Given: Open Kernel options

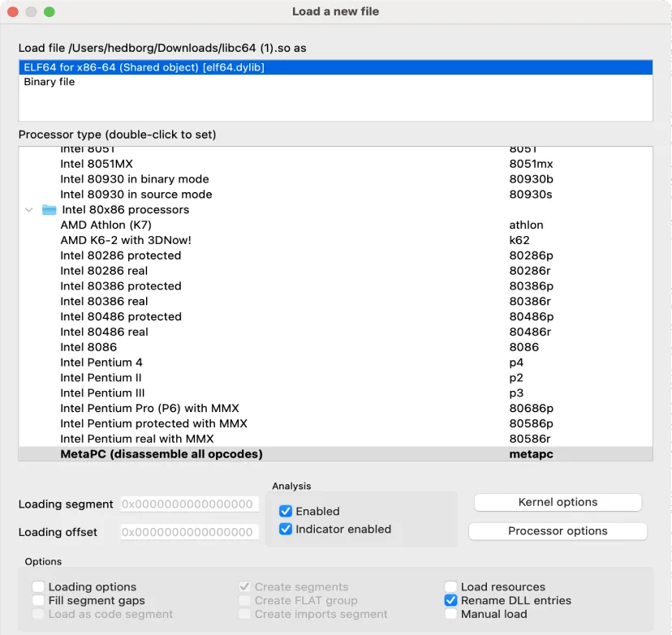Looking at the screenshot, I should (558, 502).
